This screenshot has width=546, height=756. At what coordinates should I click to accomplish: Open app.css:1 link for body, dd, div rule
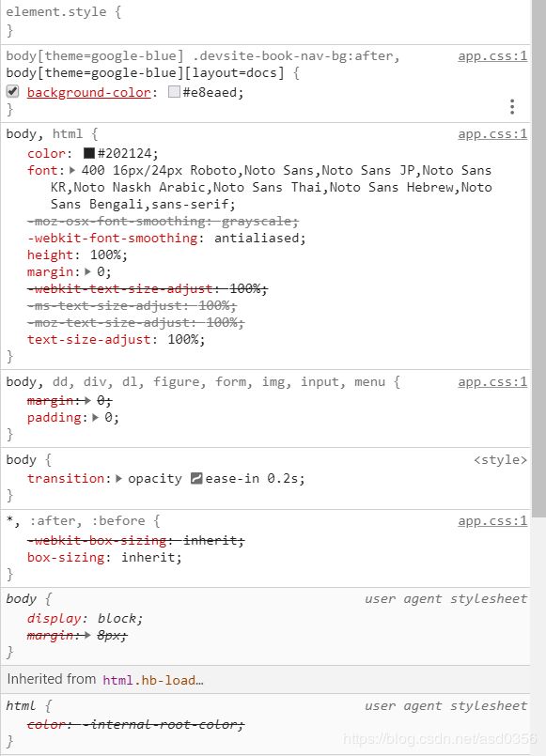click(x=492, y=382)
